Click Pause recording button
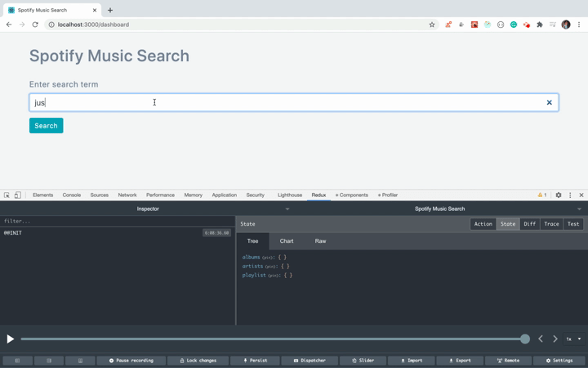This screenshot has height=368, width=588. (131, 361)
